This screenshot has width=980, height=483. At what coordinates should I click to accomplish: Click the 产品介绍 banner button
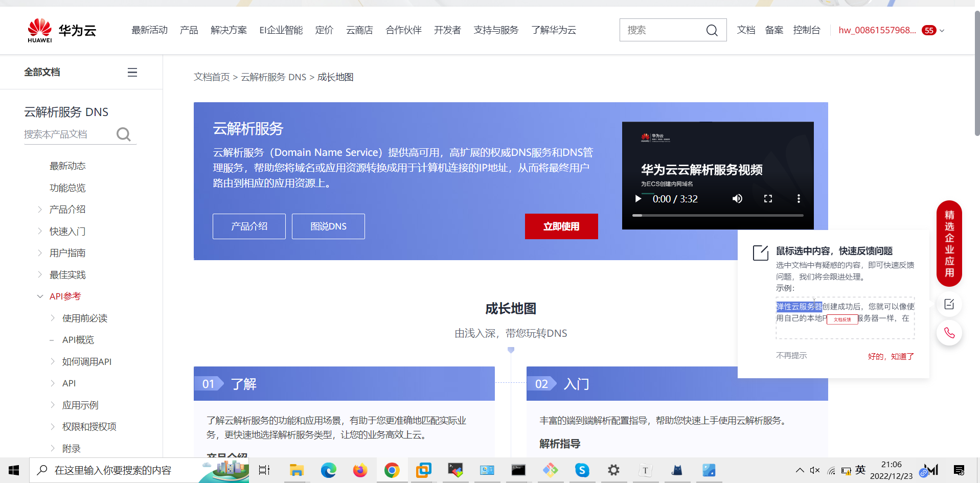click(x=249, y=226)
